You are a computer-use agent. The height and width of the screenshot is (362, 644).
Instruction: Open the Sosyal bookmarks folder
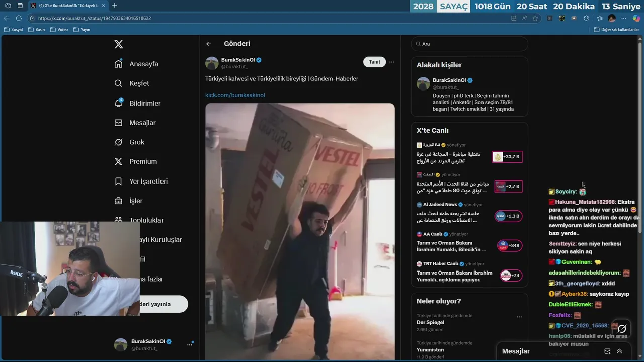(14, 29)
